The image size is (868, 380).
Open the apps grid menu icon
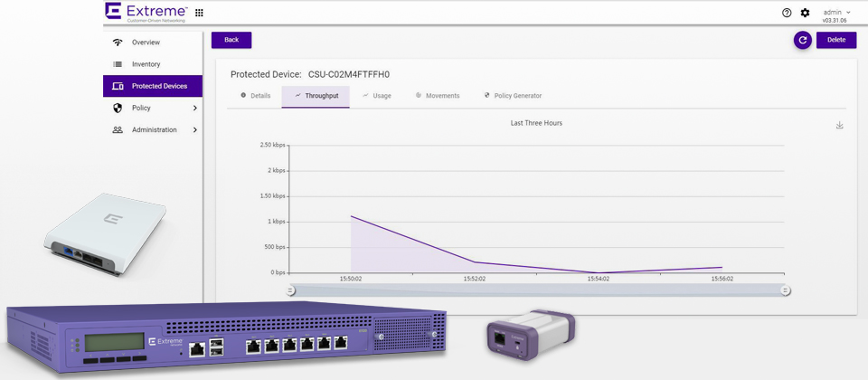pos(199,13)
